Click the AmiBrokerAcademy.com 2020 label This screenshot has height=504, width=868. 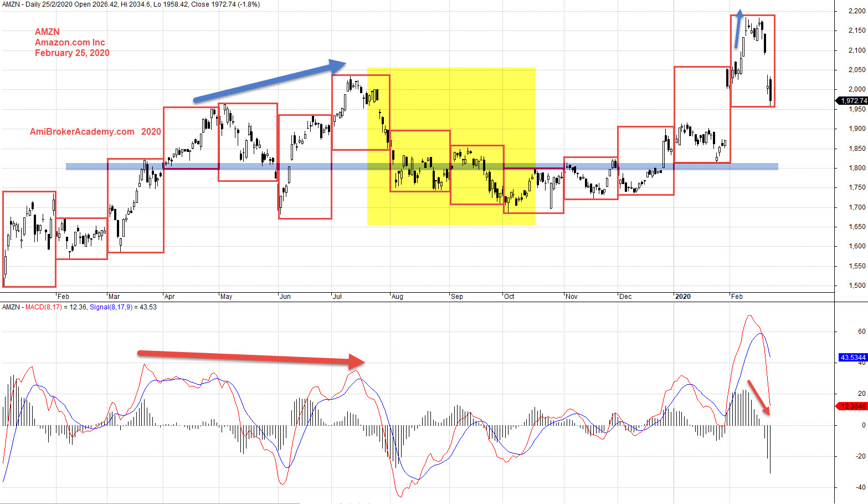(95, 131)
